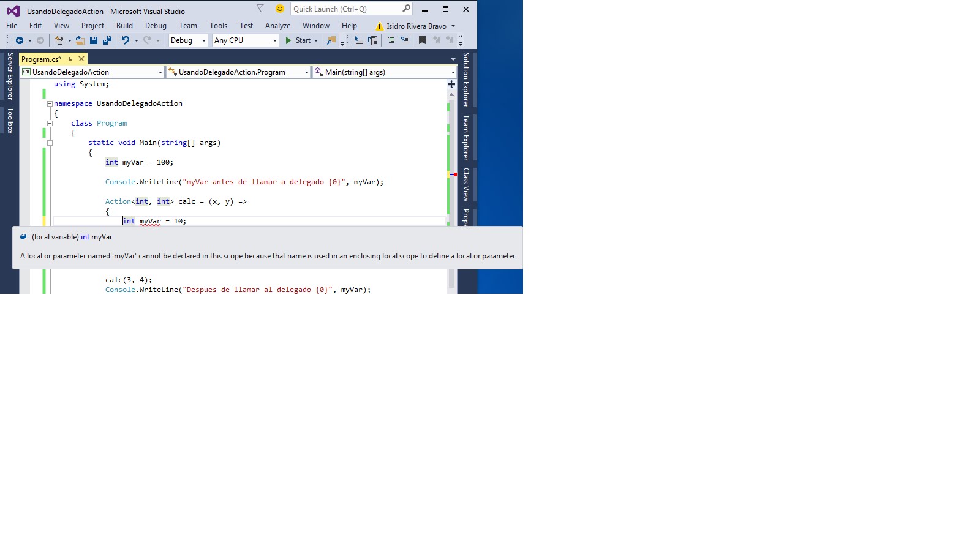Image resolution: width=980 pixels, height=551 pixels.
Task: Save all files with Save All icon
Action: pyautogui.click(x=106, y=40)
